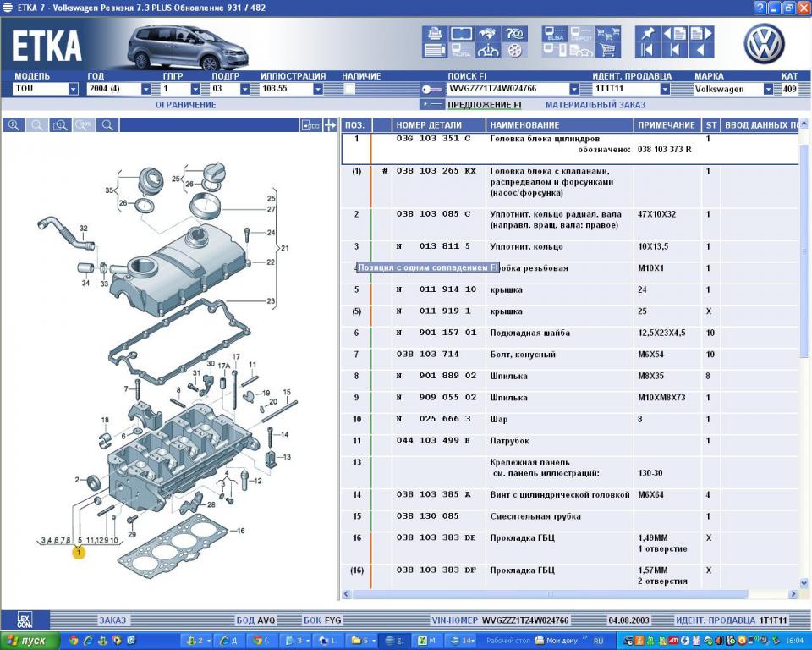The image size is (812, 650).
Task: Go to next page document icon
Action: (701, 34)
